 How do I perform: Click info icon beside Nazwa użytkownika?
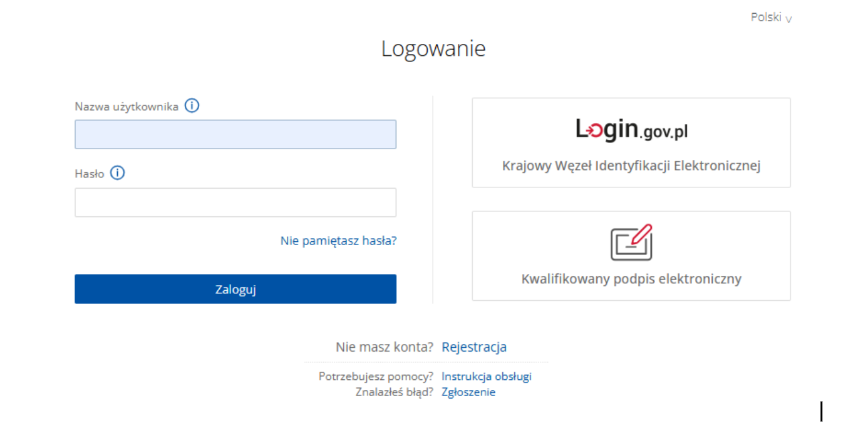tap(192, 106)
